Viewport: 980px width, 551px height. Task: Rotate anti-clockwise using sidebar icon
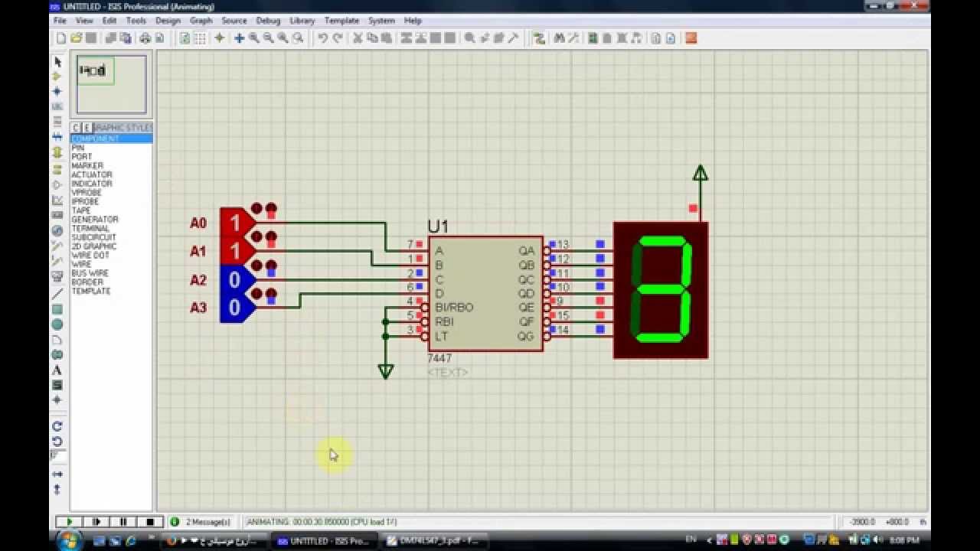(x=57, y=442)
